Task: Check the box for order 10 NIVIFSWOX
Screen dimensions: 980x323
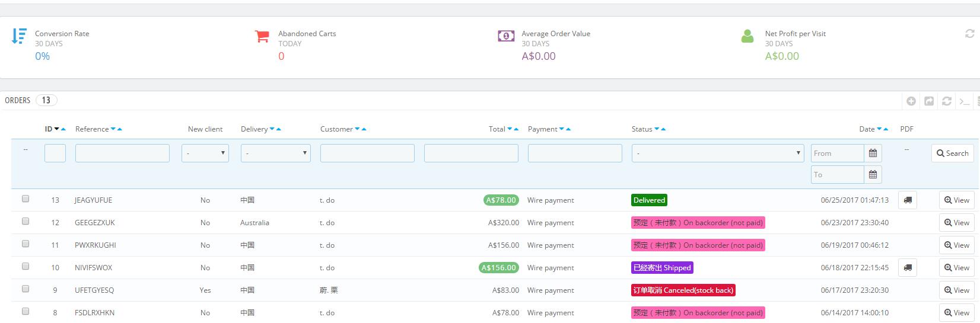Action: [x=26, y=267]
